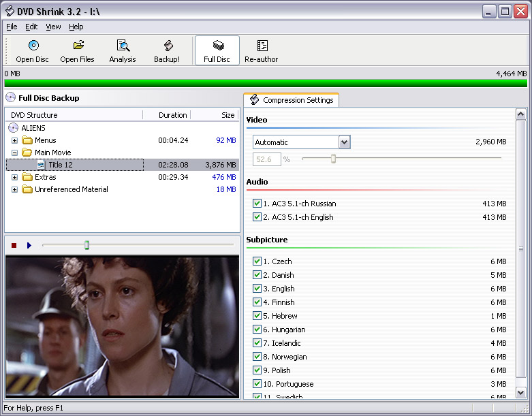Uncheck Danish subpicture stream
Image resolution: width=532 pixels, height=416 pixels.
257,274
